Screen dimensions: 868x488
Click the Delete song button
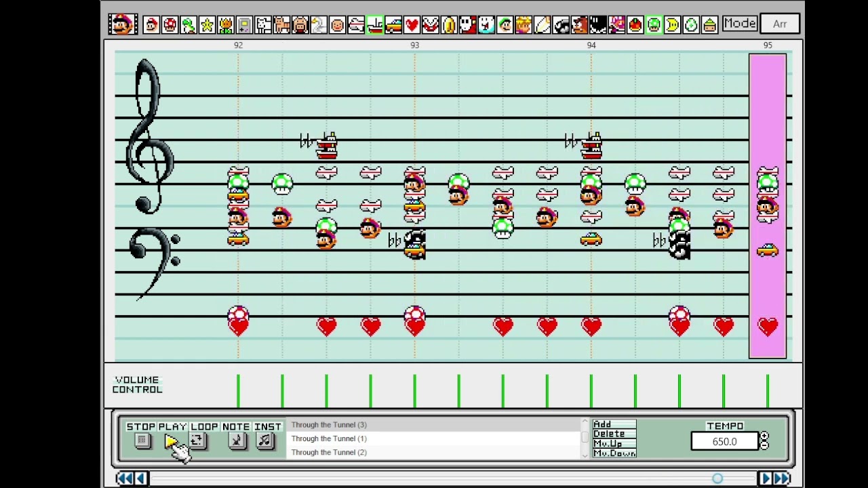tap(614, 434)
